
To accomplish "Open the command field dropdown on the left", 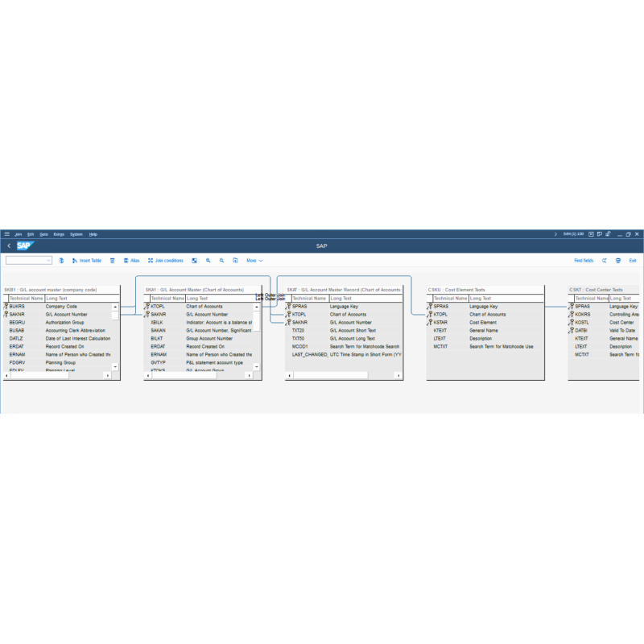I will tap(50, 260).
